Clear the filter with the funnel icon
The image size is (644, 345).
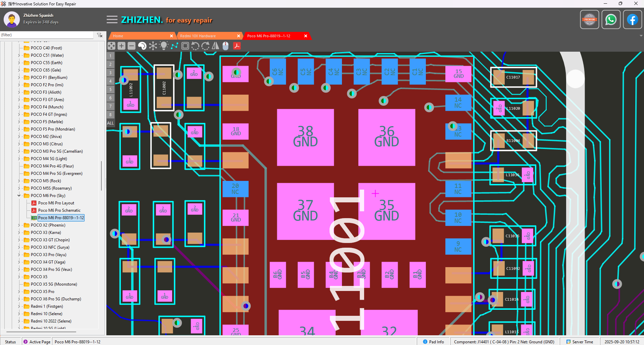(x=100, y=35)
